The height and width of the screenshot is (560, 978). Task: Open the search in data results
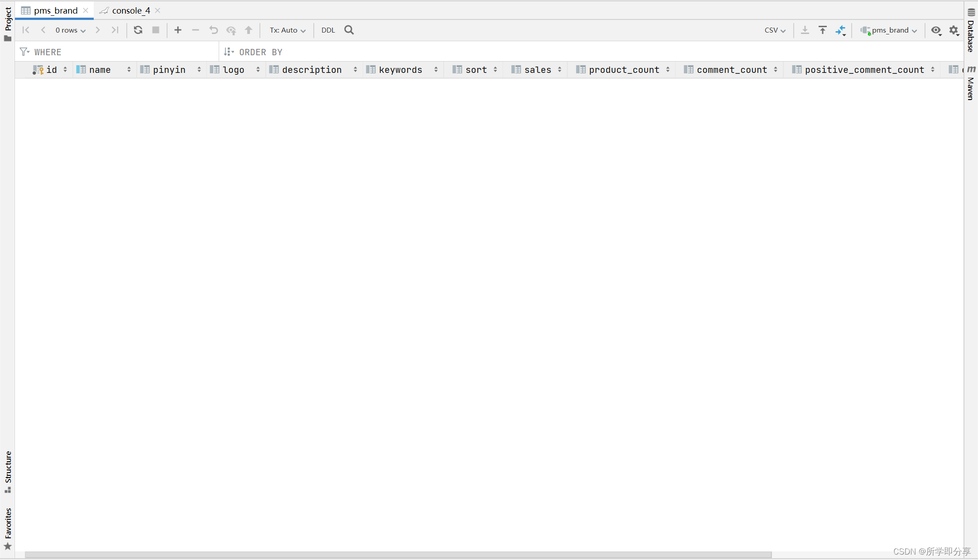point(348,30)
